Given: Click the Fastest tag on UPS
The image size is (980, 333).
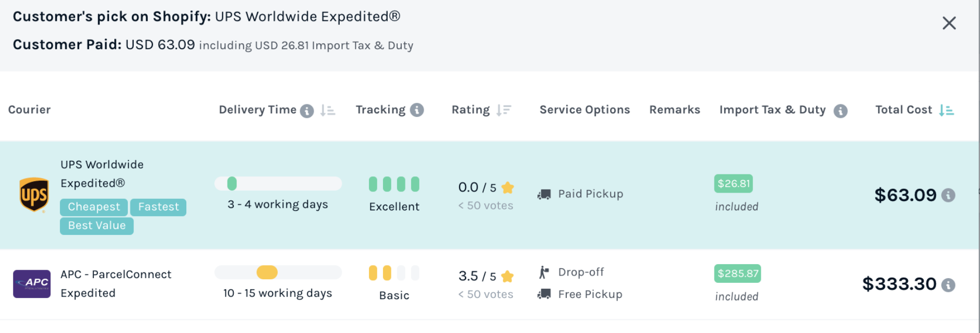Looking at the screenshot, I should tap(158, 207).
